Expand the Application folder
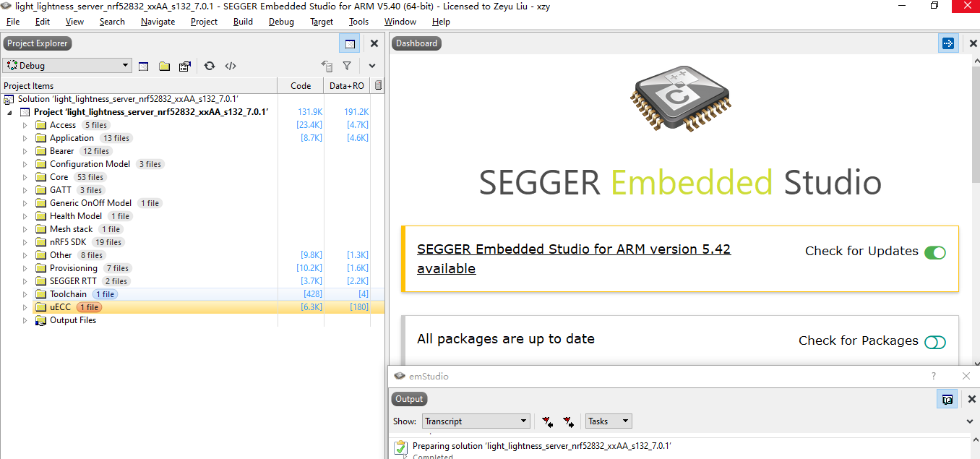The image size is (980, 459). (x=25, y=138)
